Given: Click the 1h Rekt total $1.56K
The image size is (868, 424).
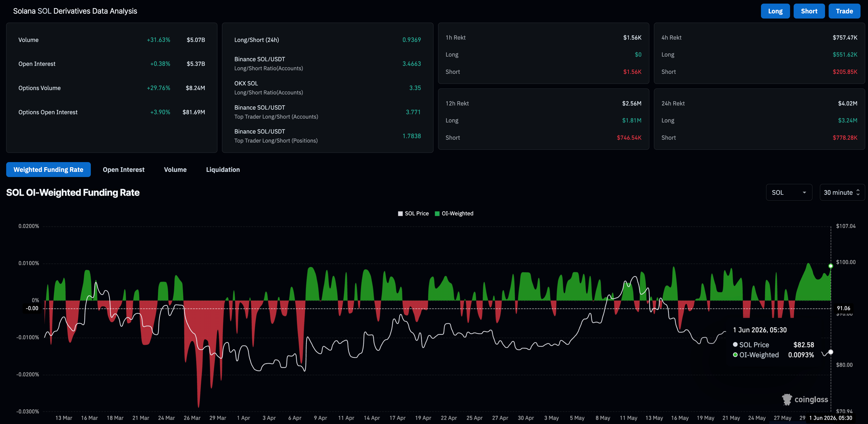Looking at the screenshot, I should 632,37.
